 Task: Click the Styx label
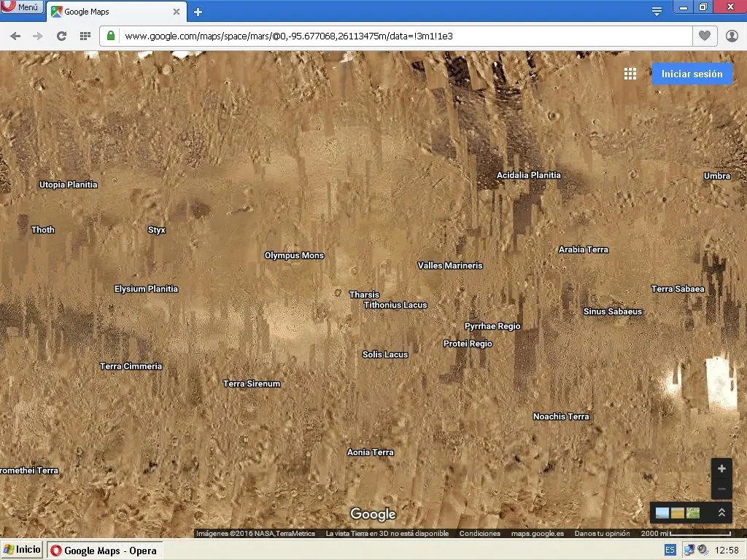[x=157, y=230]
